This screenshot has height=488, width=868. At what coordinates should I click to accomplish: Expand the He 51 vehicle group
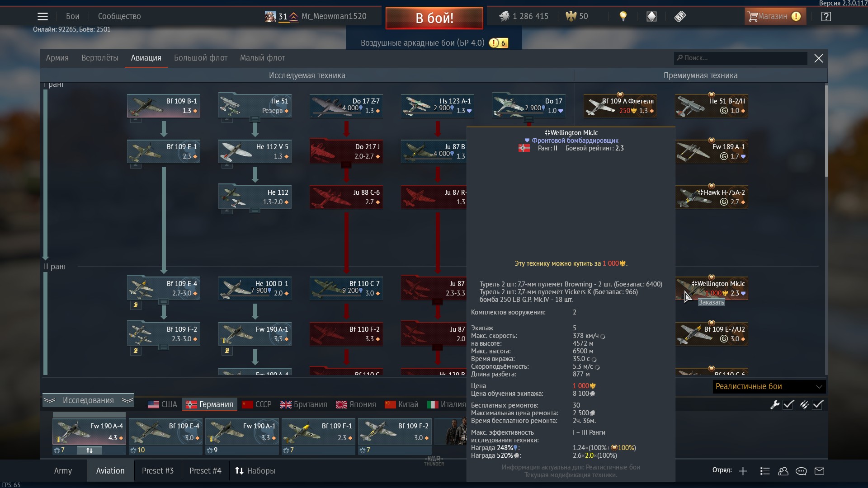(255, 120)
